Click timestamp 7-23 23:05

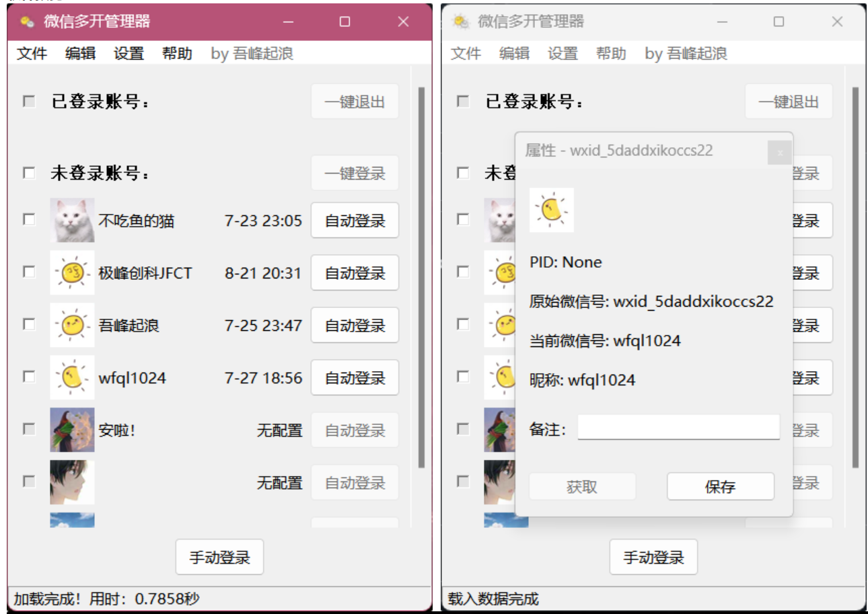(264, 221)
